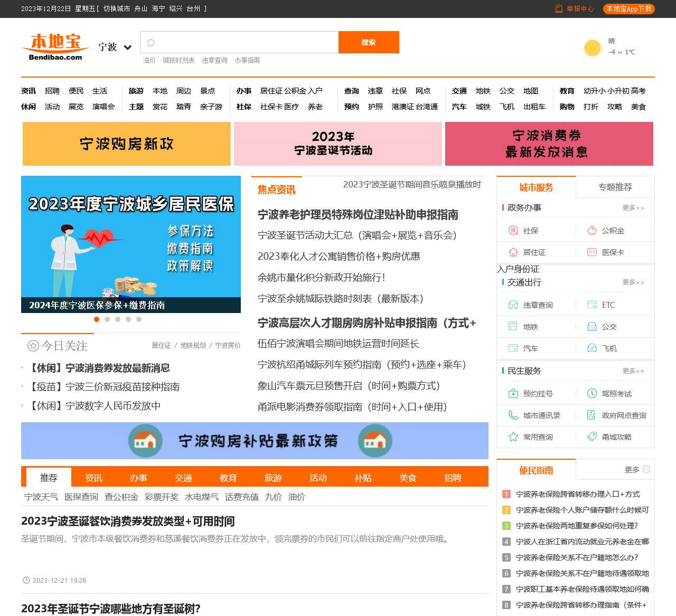Select the flight (飞机) service icon
This screenshot has width=676, height=616.
click(x=592, y=348)
